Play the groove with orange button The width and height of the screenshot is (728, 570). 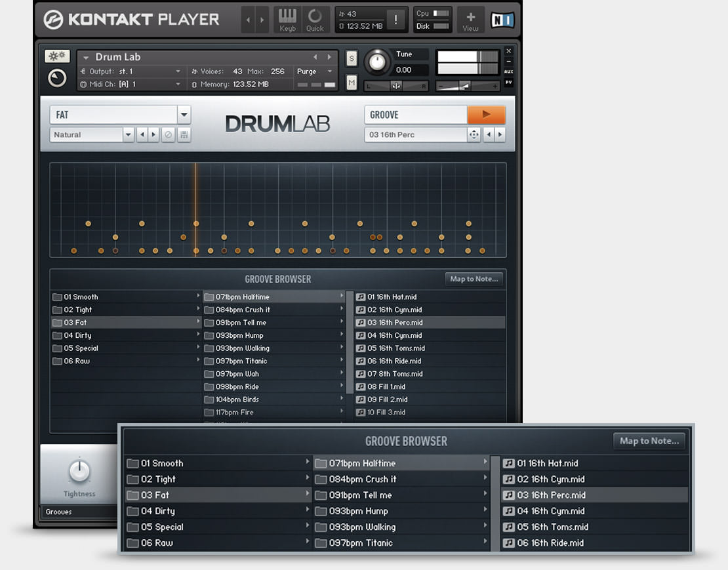[486, 115]
